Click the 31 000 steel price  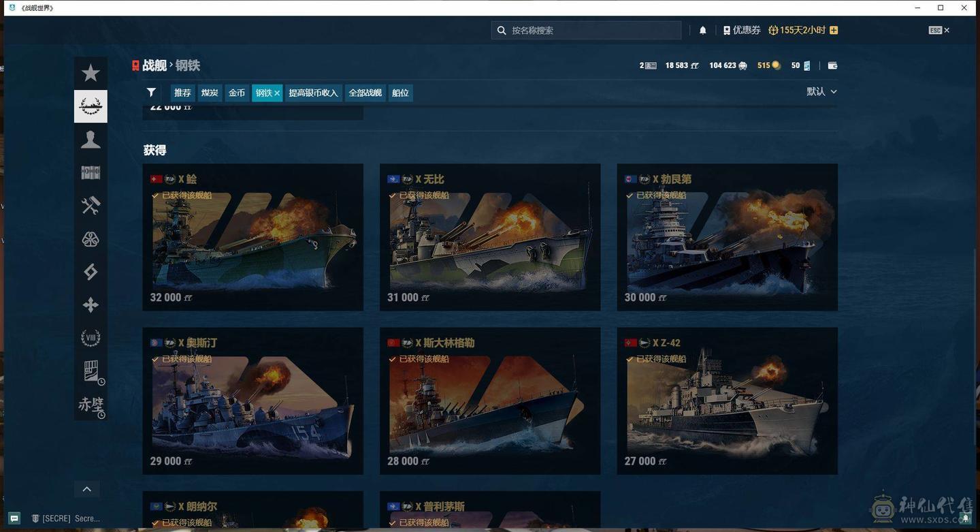[x=408, y=298]
